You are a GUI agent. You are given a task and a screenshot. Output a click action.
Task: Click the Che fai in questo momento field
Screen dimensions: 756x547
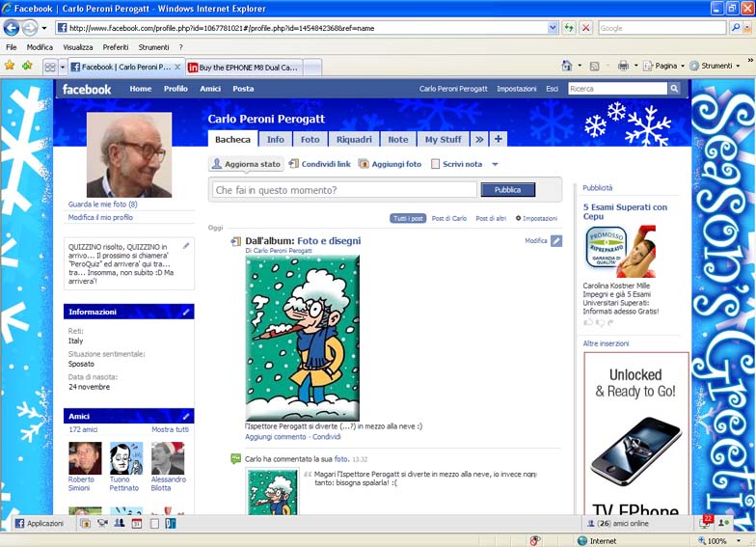click(344, 190)
